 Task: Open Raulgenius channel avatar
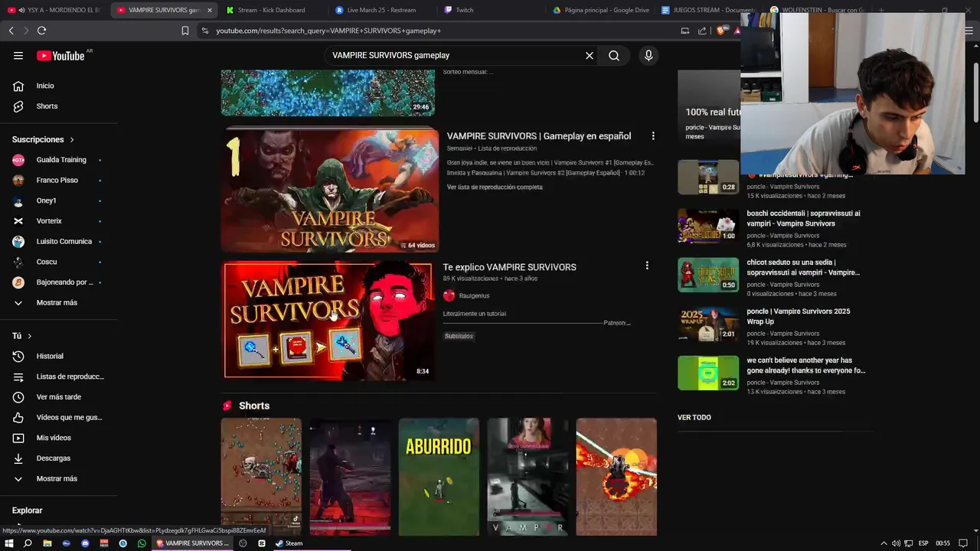(449, 295)
